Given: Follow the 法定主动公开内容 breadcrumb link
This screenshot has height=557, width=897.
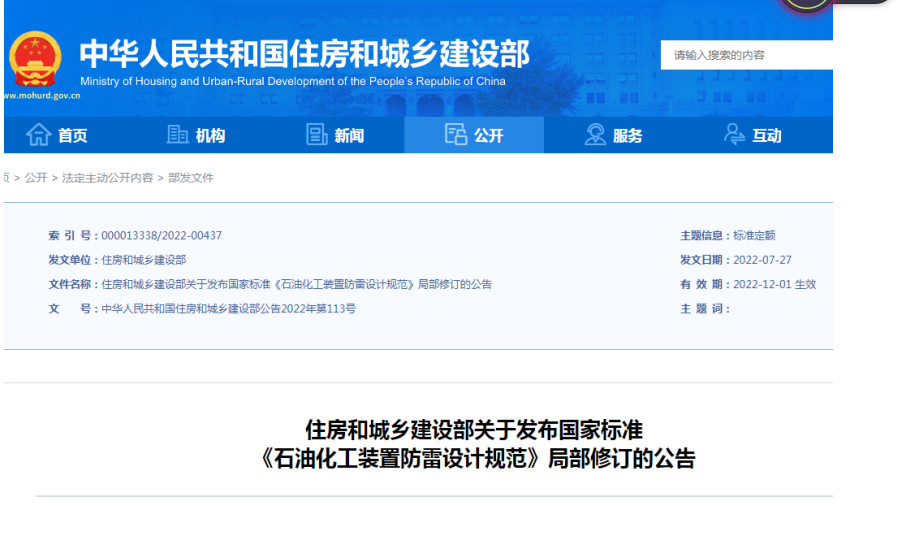Looking at the screenshot, I should click(x=107, y=178).
